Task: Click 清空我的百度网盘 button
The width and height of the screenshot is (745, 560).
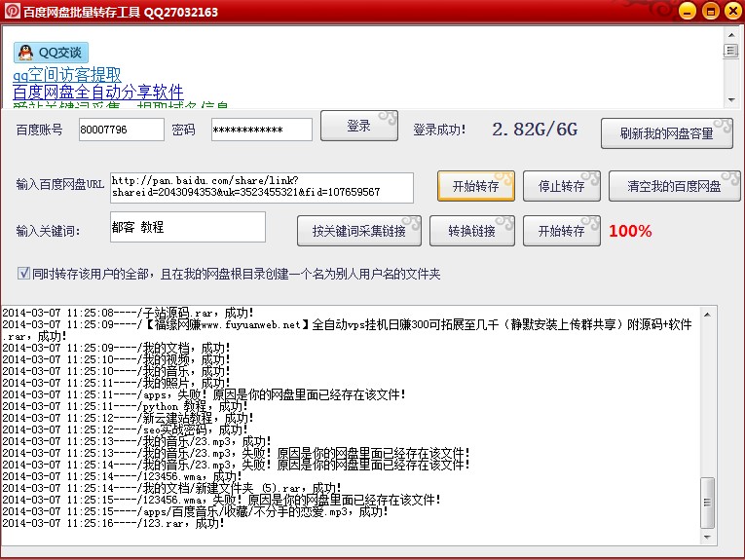Action: (674, 186)
